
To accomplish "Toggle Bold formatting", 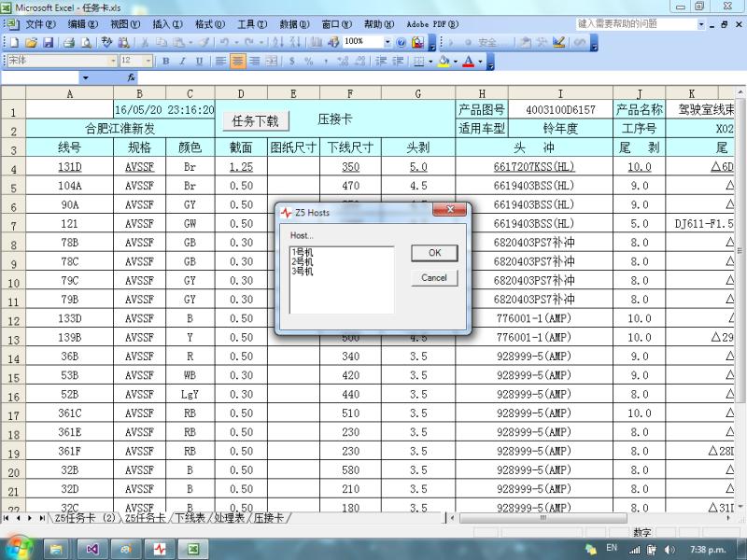I will 166,62.
